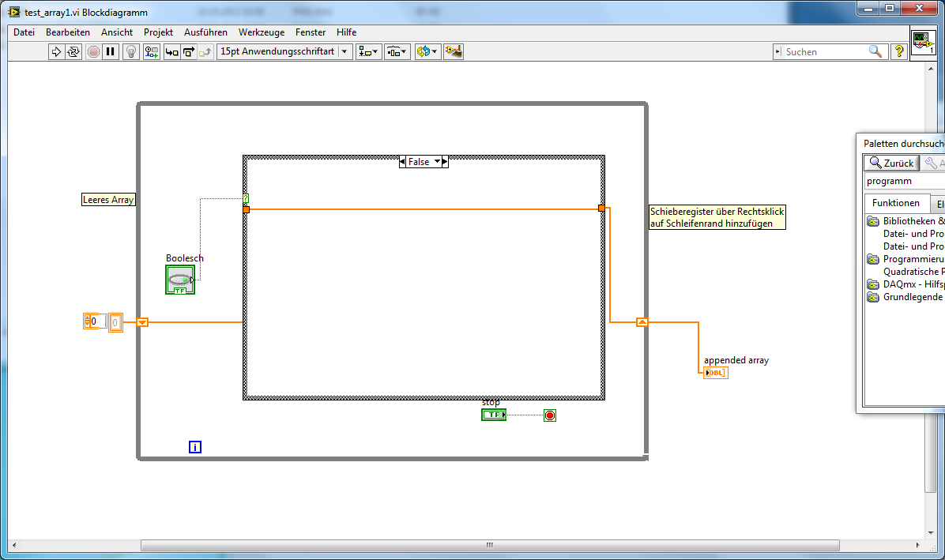Click the Zurück button in palette search
Image resolution: width=945 pixels, height=560 pixels.
tap(891, 163)
